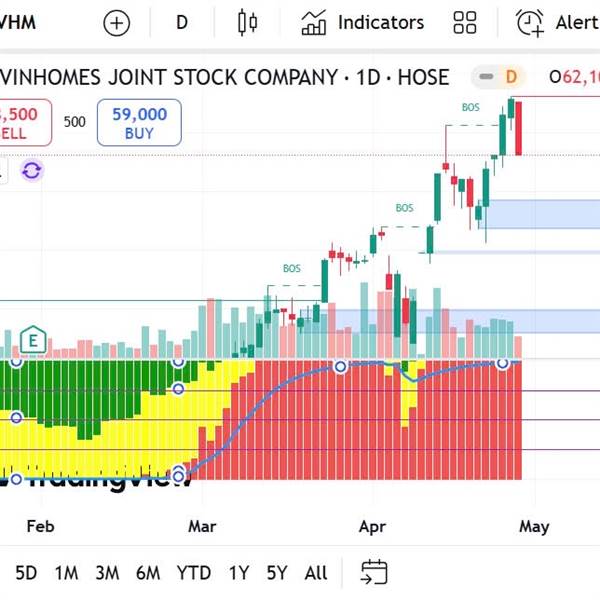This screenshot has width=600, height=600.
Task: Select the YTD range
Action: click(194, 573)
